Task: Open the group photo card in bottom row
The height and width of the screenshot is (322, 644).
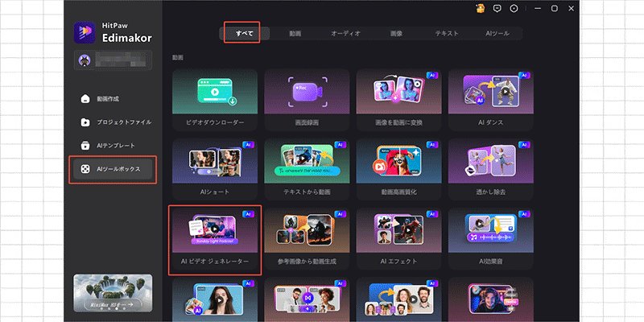Action: tap(398, 299)
